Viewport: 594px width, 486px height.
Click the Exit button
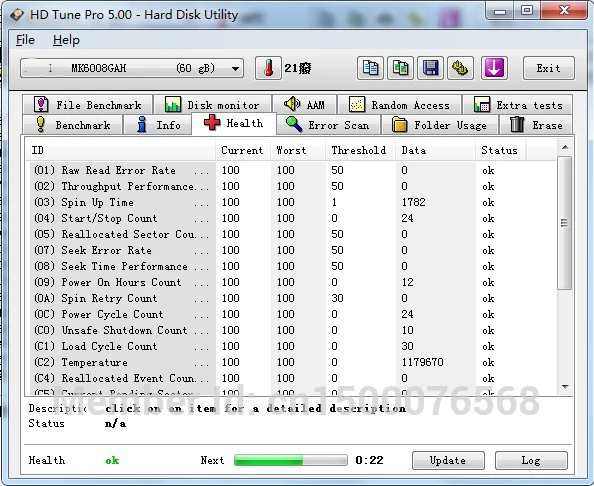click(x=549, y=68)
